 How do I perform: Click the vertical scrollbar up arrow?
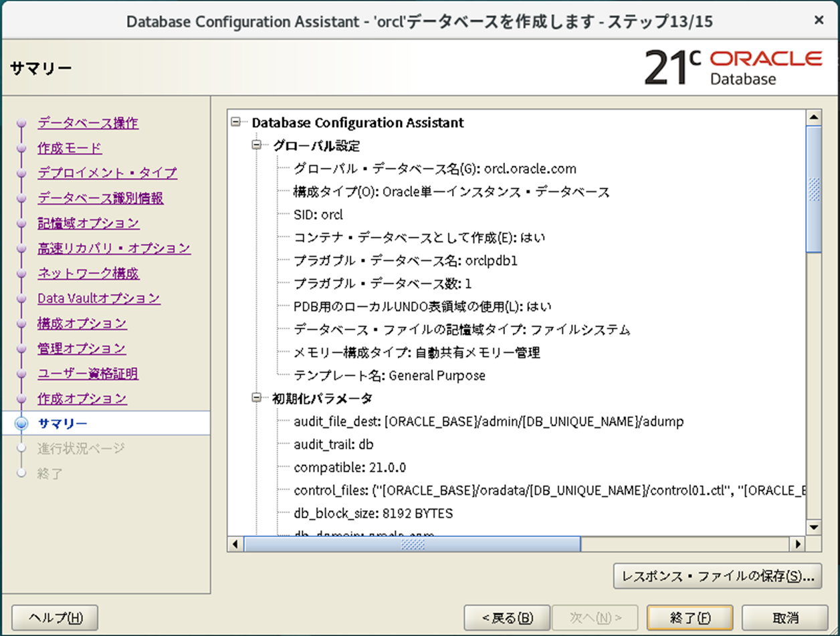tap(814, 118)
